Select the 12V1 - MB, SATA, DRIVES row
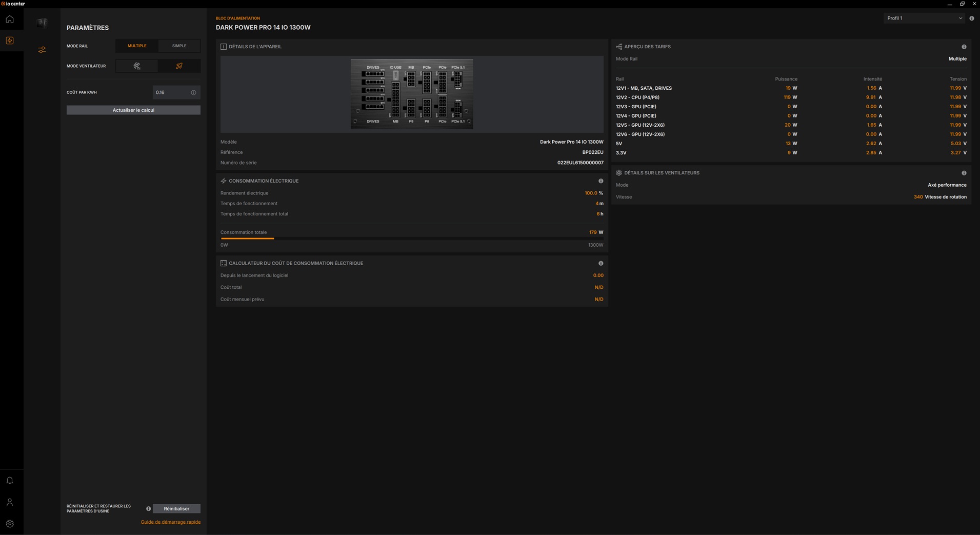Viewport: 980px width, 535px height. coord(791,88)
